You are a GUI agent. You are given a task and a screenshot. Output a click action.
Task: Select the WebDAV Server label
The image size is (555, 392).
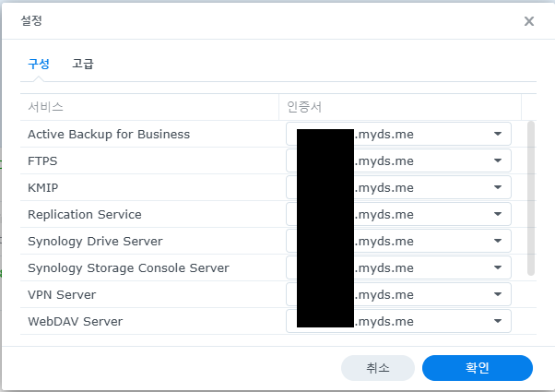76,322
